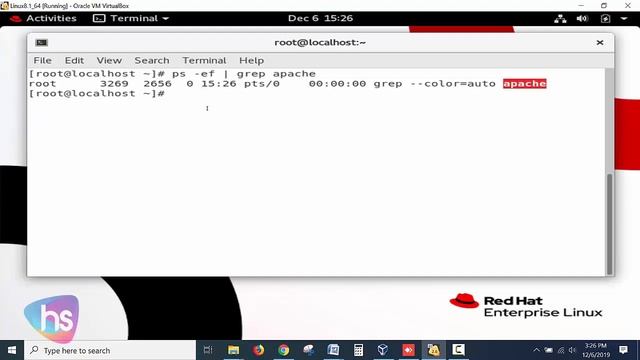The width and height of the screenshot is (640, 360).
Task: Minimize the VirtualBox window
Action: pos(581,5)
